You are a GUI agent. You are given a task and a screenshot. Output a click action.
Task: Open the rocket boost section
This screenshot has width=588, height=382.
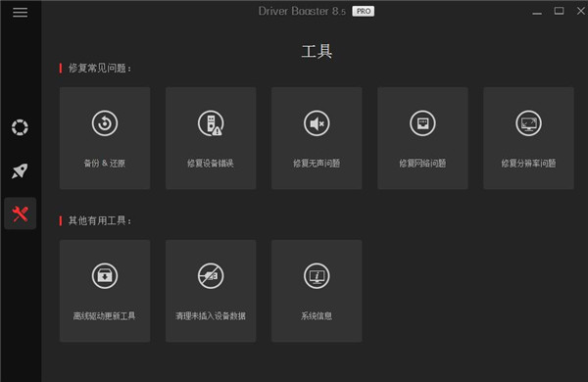coord(20,171)
